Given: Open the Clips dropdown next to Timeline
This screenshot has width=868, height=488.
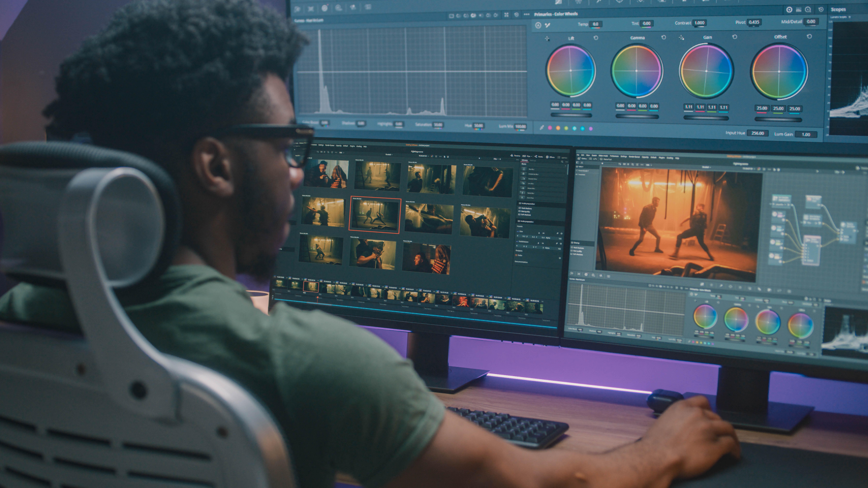Looking at the screenshot, I should click(x=528, y=156).
